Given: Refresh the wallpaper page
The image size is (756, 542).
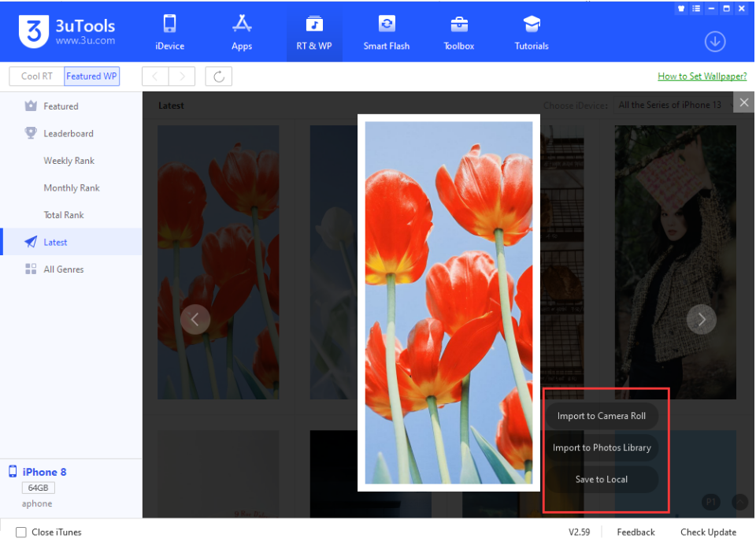Looking at the screenshot, I should coord(218,76).
